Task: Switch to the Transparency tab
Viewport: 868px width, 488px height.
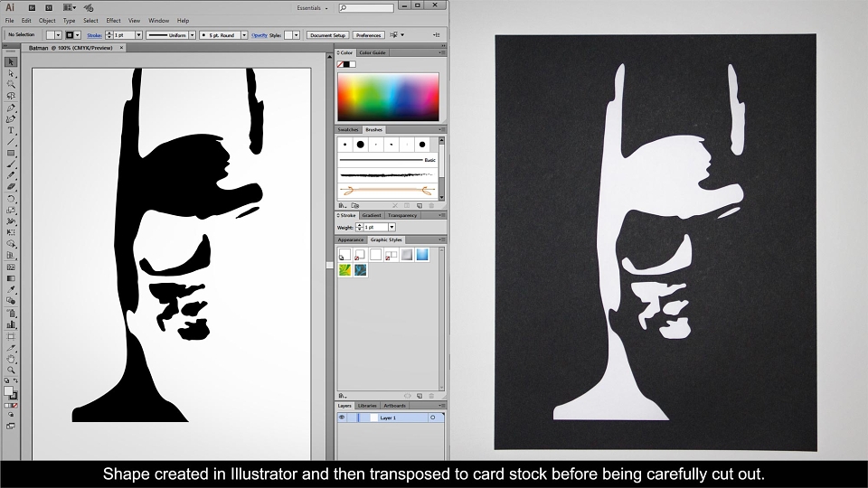Action: pos(402,215)
